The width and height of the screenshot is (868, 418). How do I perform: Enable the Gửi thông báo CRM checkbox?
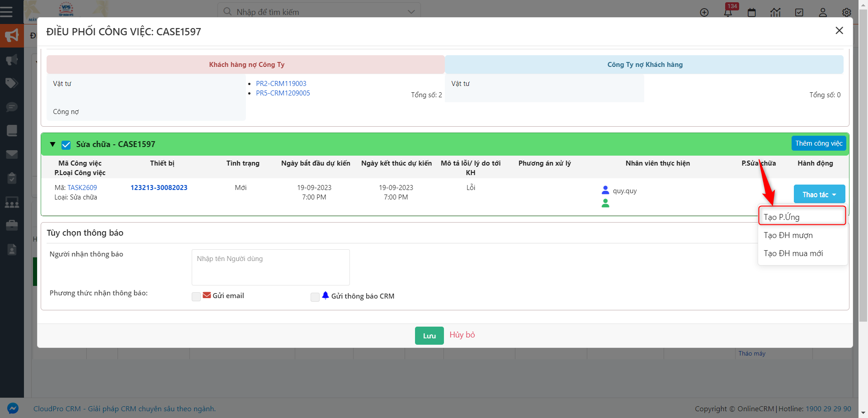point(315,297)
